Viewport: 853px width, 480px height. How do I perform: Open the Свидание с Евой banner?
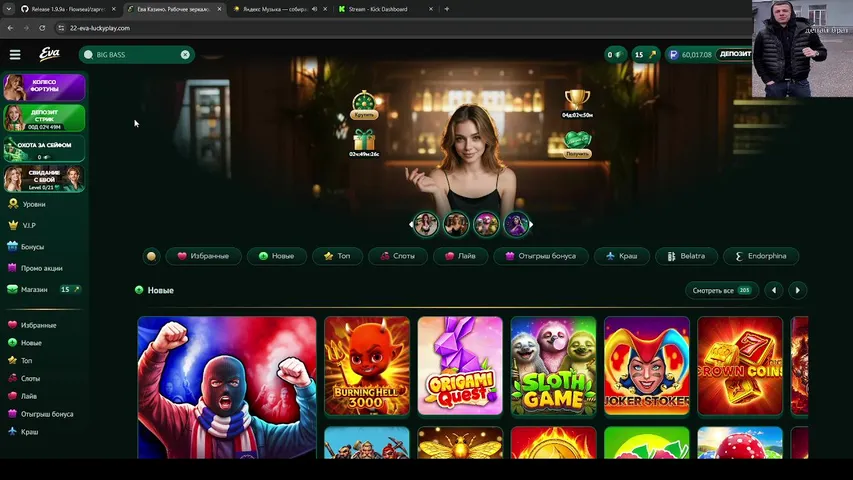click(44, 179)
